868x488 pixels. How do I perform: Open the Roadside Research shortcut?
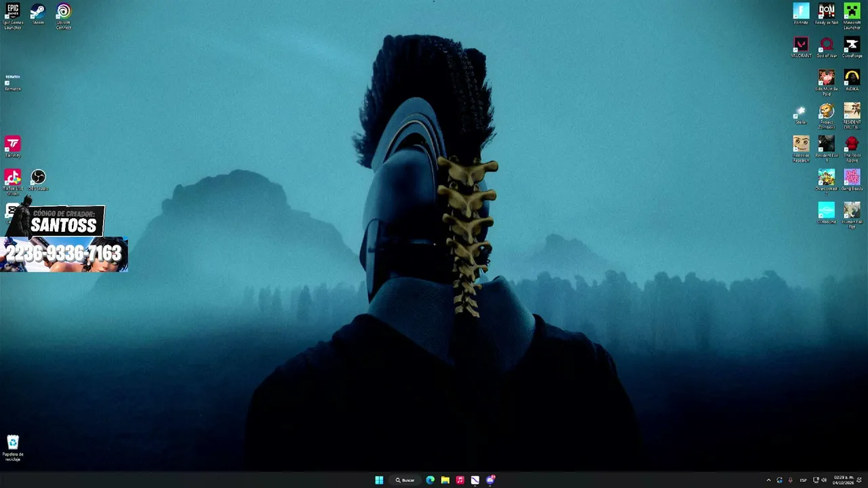coord(801,149)
